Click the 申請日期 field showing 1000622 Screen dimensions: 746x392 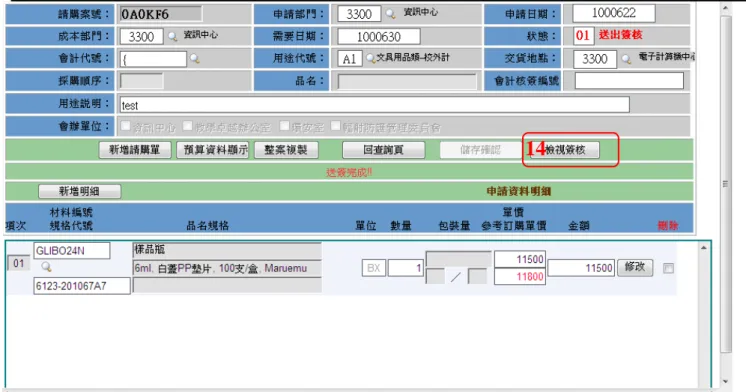[x=614, y=13]
